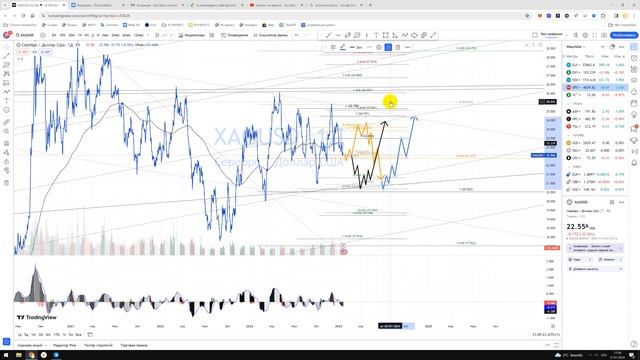
Task: Click the undo arrow in top toolbar
Action: pyautogui.click(x=297, y=35)
